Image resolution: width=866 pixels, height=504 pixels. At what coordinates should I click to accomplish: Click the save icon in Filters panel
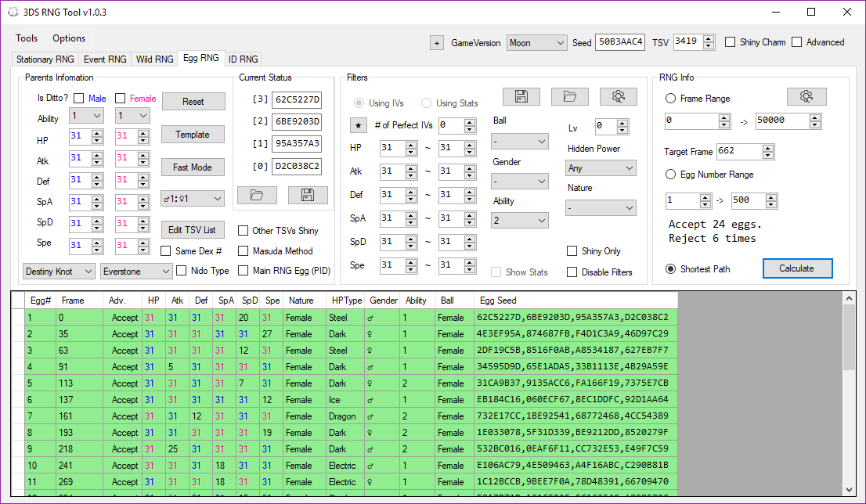[x=521, y=96]
